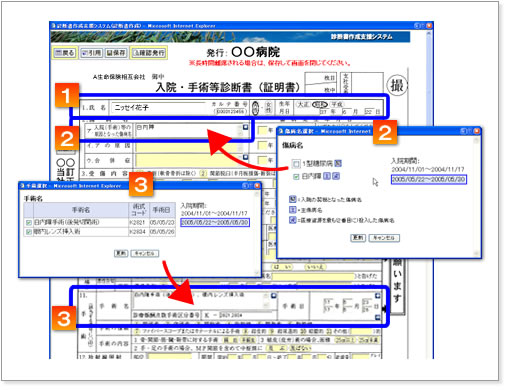Screen dimensions: 509x390
Task: Click the 確認発行 (confirm issue) button
Action: coord(149,53)
